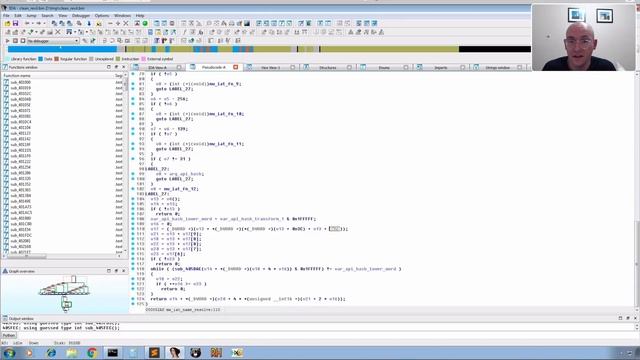Open Internet Explorer from the taskbar
The width and height of the screenshot is (640, 360).
(51, 353)
